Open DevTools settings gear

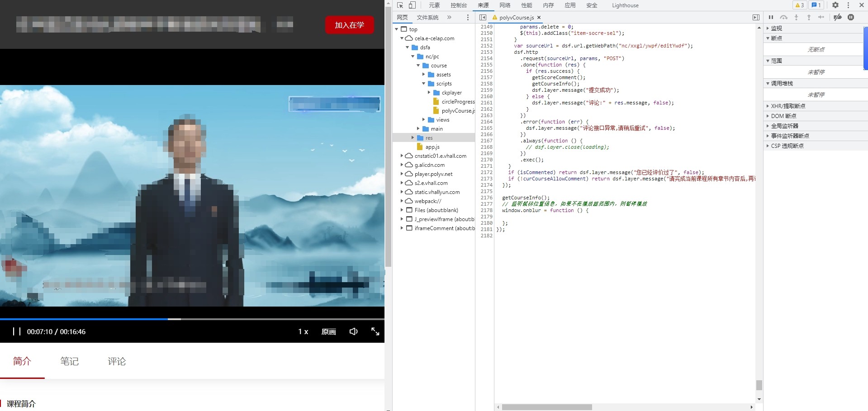click(835, 5)
